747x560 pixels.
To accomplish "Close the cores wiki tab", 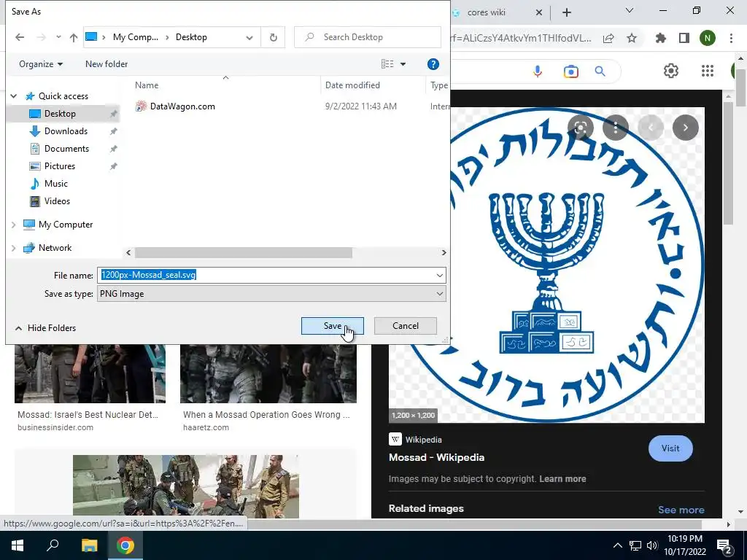I will pyautogui.click(x=539, y=12).
